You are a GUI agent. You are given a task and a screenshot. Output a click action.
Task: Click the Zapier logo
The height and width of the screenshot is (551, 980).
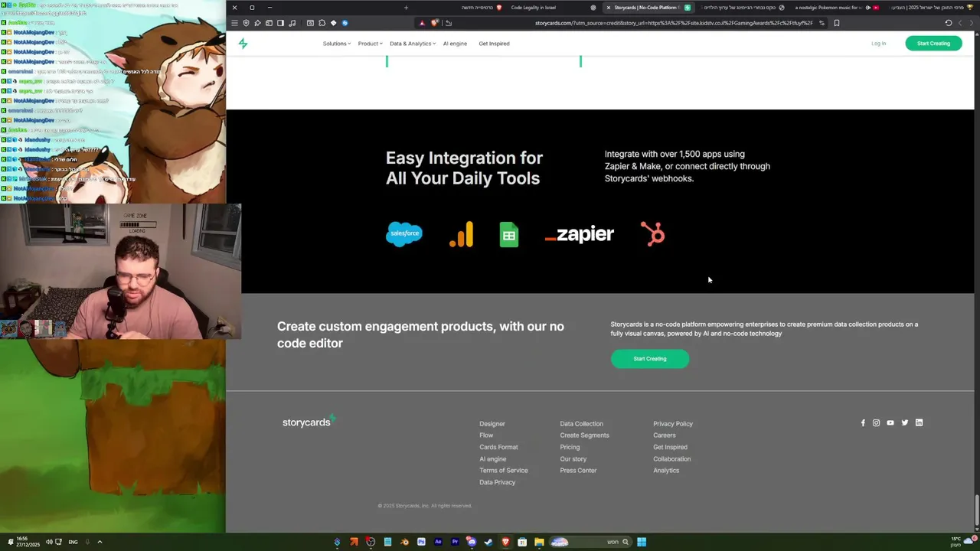(x=580, y=234)
